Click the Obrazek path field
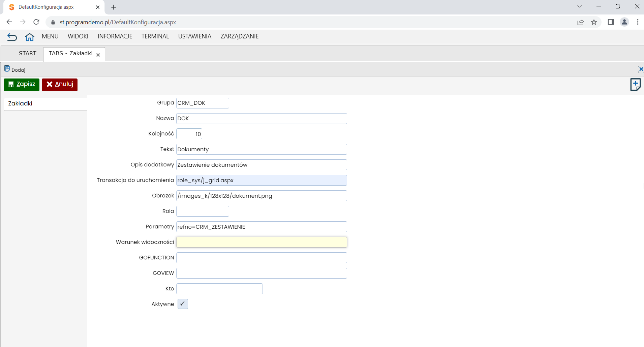The image size is (644, 347). (262, 196)
